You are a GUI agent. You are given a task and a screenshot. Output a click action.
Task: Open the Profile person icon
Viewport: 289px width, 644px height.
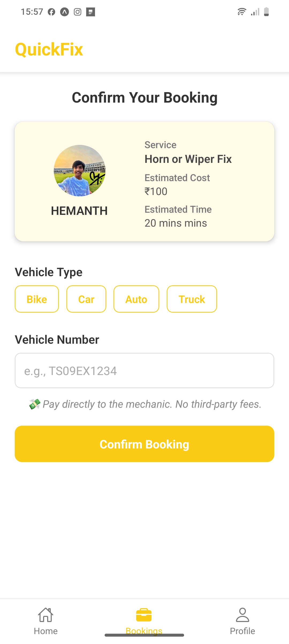coord(242,615)
